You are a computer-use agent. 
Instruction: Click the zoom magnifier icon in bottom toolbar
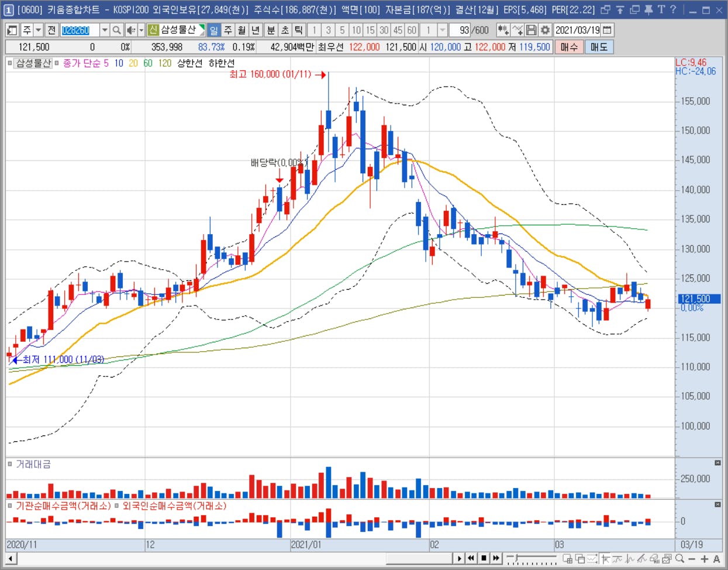coord(679,559)
